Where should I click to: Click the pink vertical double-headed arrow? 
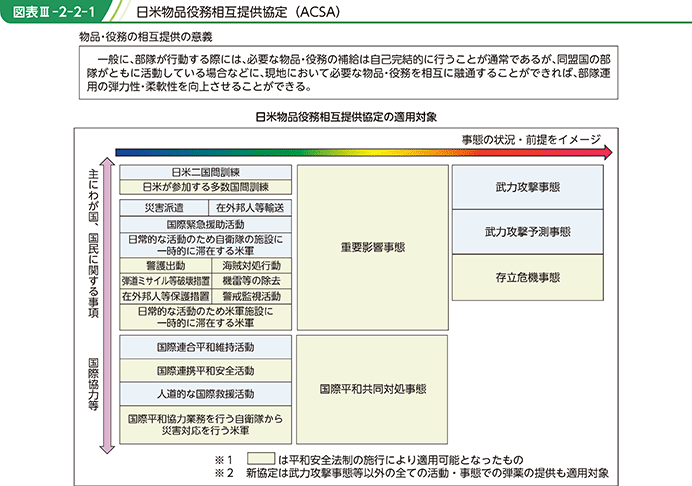click(x=107, y=305)
